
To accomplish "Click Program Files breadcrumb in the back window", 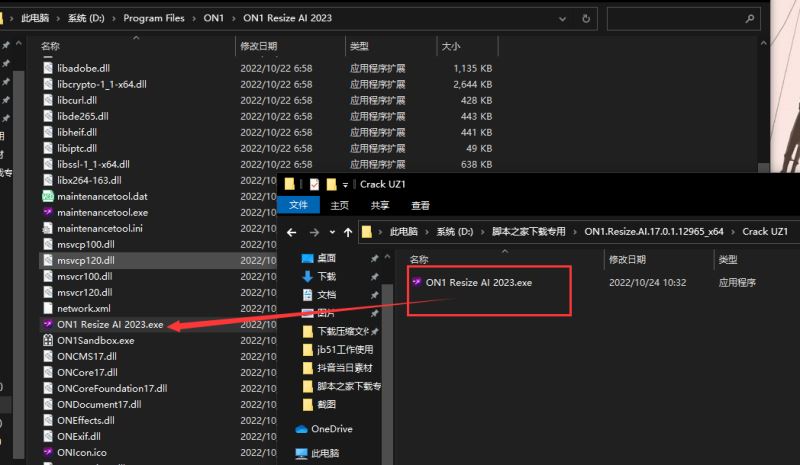I will pos(154,18).
